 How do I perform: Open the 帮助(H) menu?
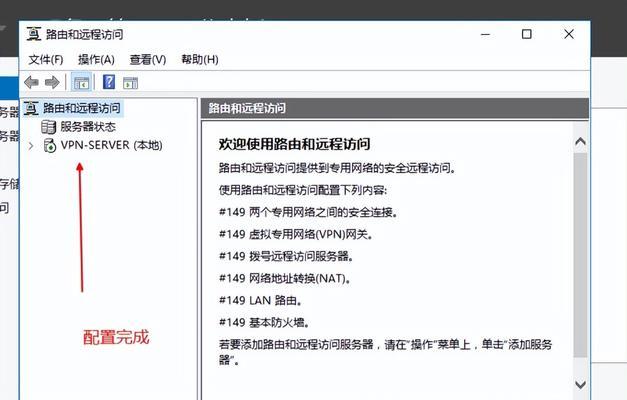pyautogui.click(x=200, y=60)
